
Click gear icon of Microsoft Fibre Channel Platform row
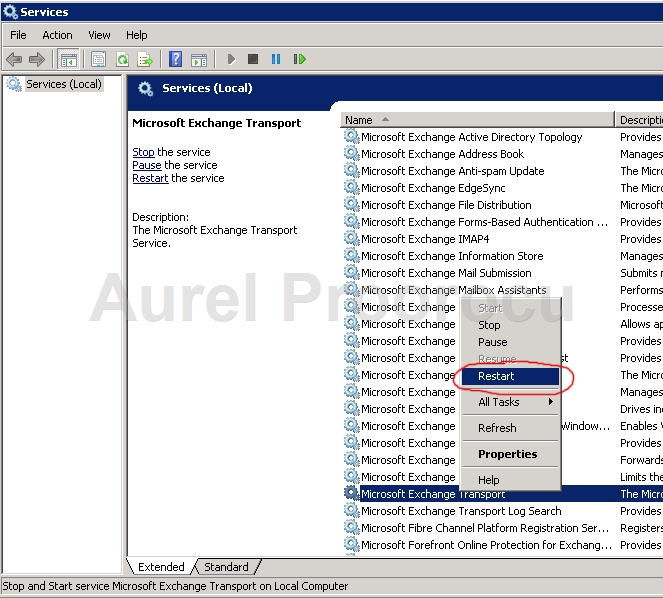point(351,527)
